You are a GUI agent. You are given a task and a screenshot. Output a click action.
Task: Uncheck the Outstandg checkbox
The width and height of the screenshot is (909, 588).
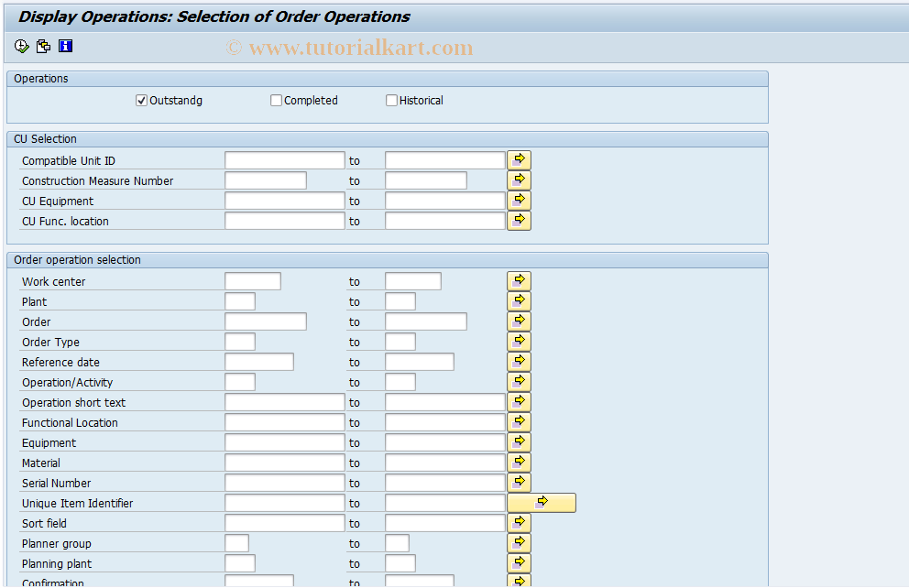coord(141,100)
